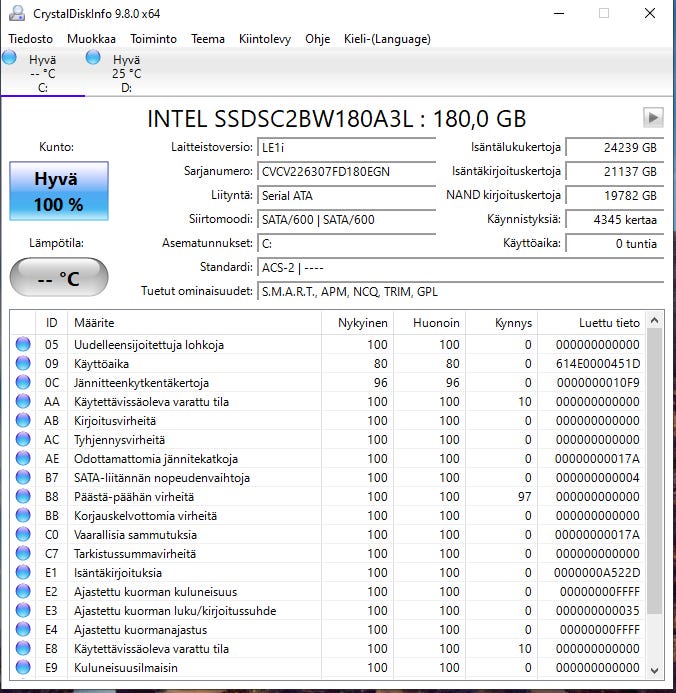Open the Muokkaa menu

pyautogui.click(x=91, y=39)
